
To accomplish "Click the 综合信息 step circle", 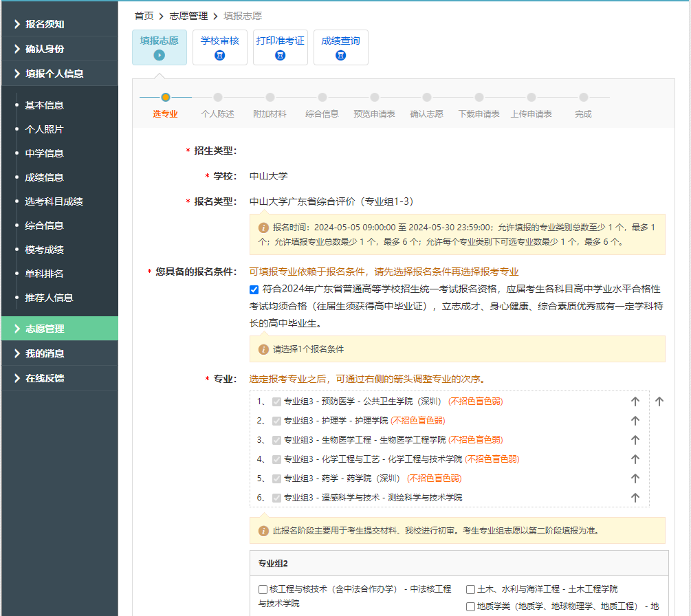I will (x=322, y=97).
